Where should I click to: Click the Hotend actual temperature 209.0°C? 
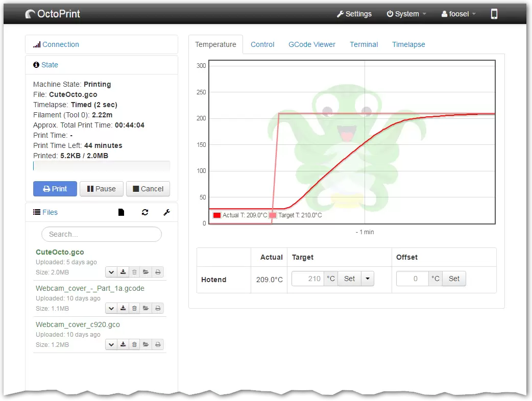(x=270, y=280)
